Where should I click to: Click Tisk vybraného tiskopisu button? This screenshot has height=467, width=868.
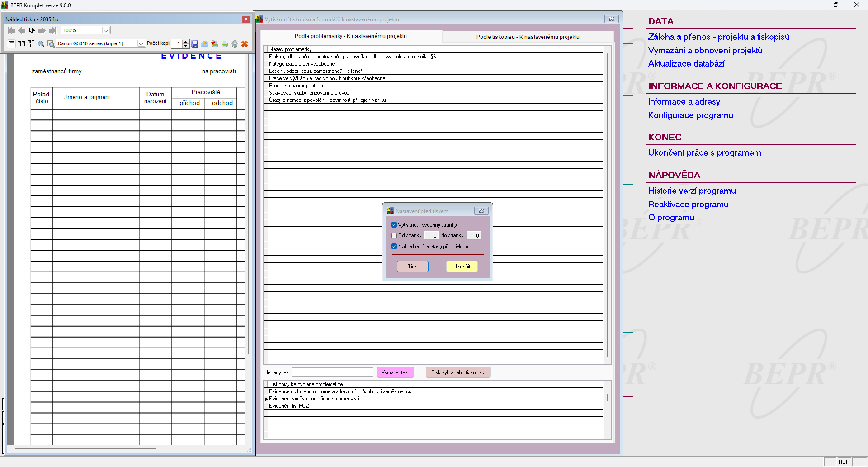pos(458,372)
